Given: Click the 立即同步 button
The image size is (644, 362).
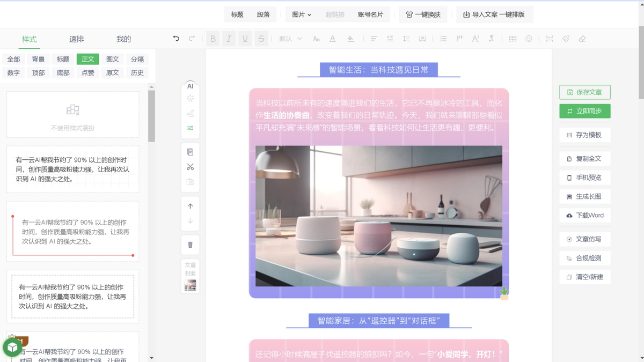Looking at the screenshot, I should [x=584, y=111].
